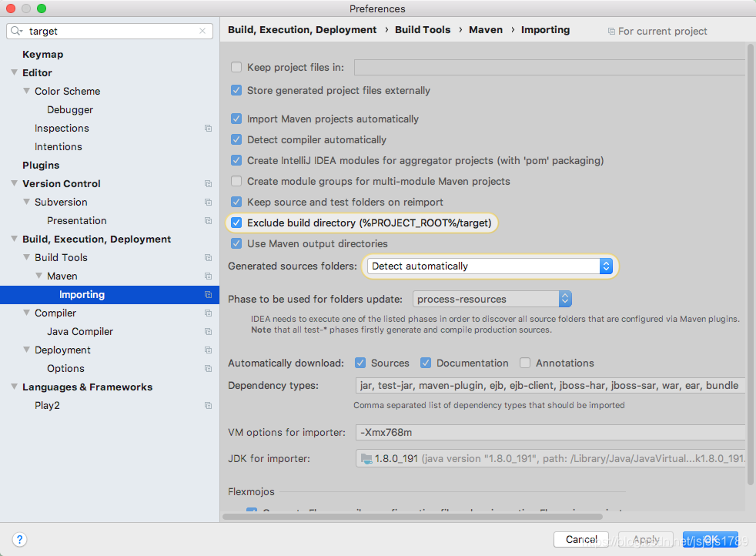The image size is (756, 556).
Task: Click project-level icon next to Build Tools
Action: pos(209,257)
